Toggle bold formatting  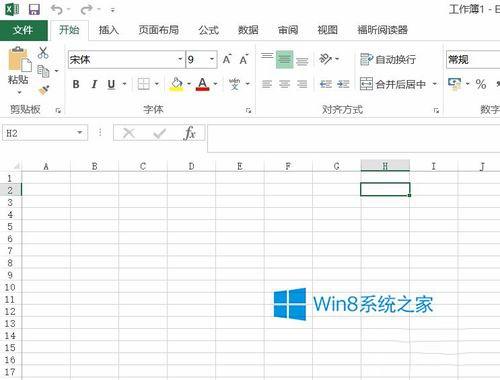pos(76,84)
